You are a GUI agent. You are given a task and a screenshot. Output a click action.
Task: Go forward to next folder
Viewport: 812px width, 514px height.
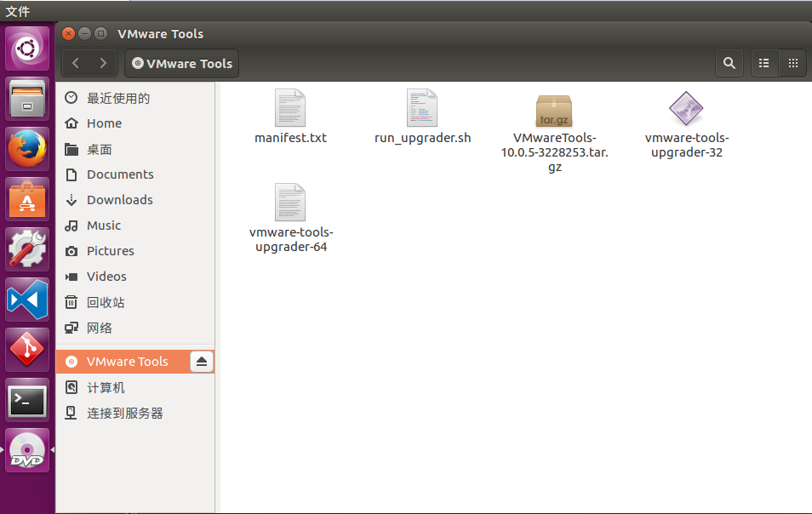[x=103, y=63]
